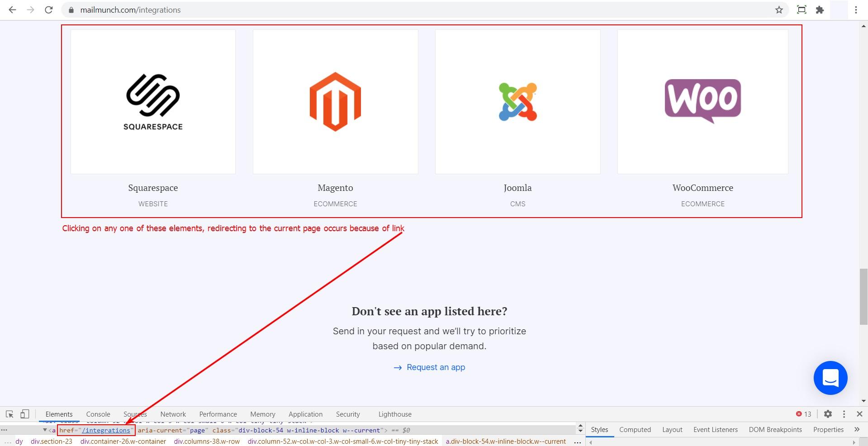Open the Chrome three-dot menu
The image size is (868, 446).
[856, 9]
